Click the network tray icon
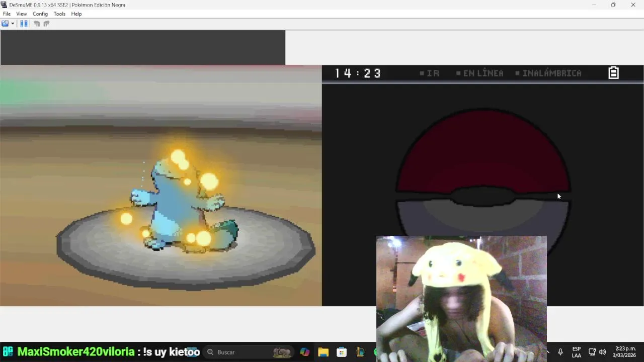This screenshot has height=362, width=644. coord(592,352)
